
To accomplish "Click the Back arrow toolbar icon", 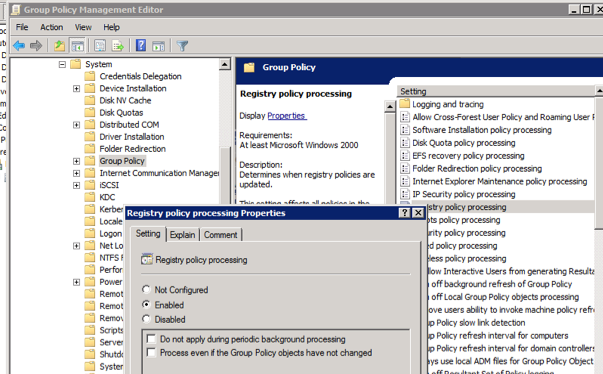I will (x=19, y=46).
